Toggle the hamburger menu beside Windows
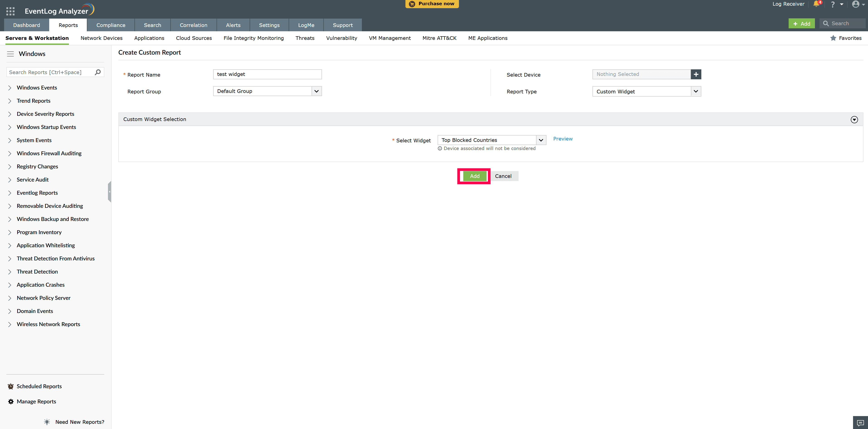The height and width of the screenshot is (429, 868). click(10, 54)
